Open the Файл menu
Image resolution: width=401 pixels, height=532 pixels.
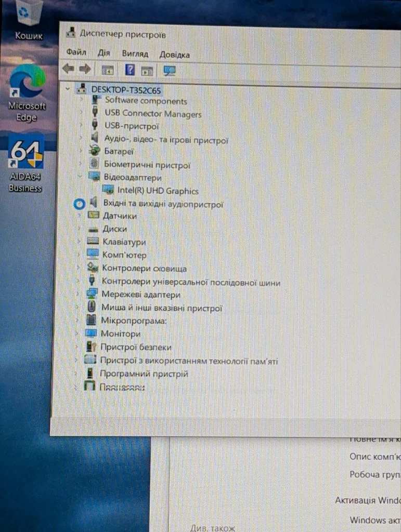pyautogui.click(x=76, y=52)
